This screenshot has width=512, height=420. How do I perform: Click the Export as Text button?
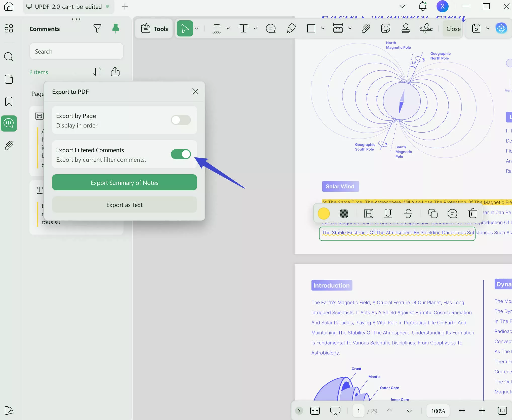pyautogui.click(x=124, y=205)
